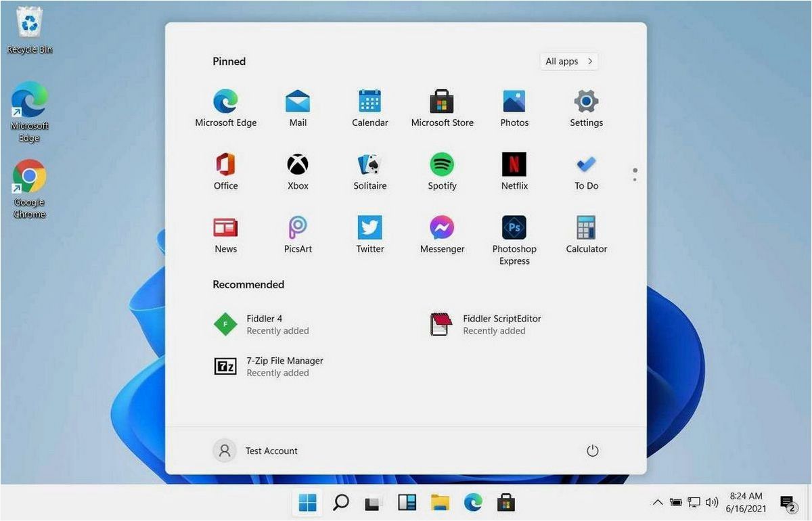Select Google Chrome desktop shortcut
The height and width of the screenshot is (521, 812).
coord(29,189)
